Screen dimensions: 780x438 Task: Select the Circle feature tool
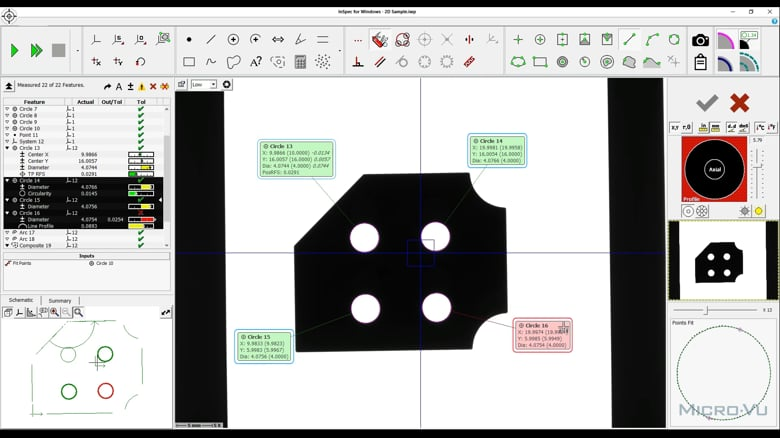(233, 39)
